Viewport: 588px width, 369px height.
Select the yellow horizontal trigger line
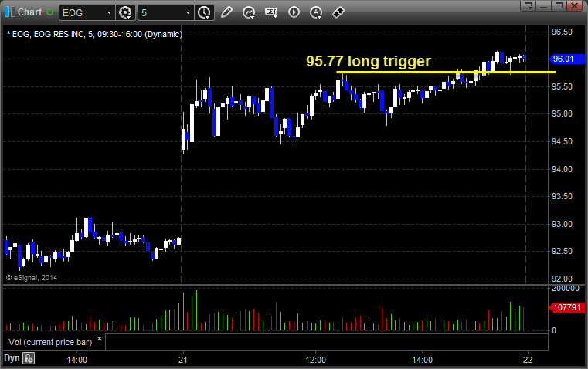pyautogui.click(x=446, y=72)
